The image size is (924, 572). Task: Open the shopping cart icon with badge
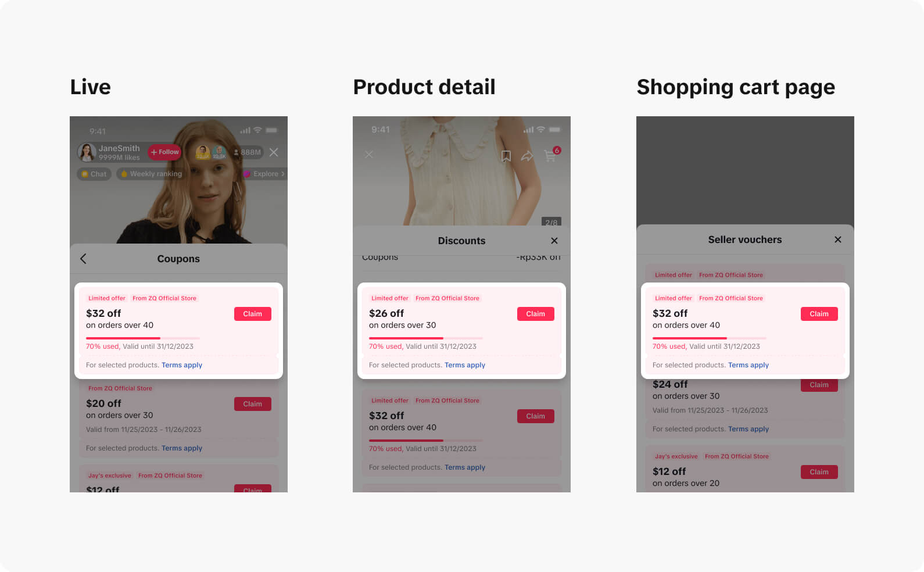[550, 155]
